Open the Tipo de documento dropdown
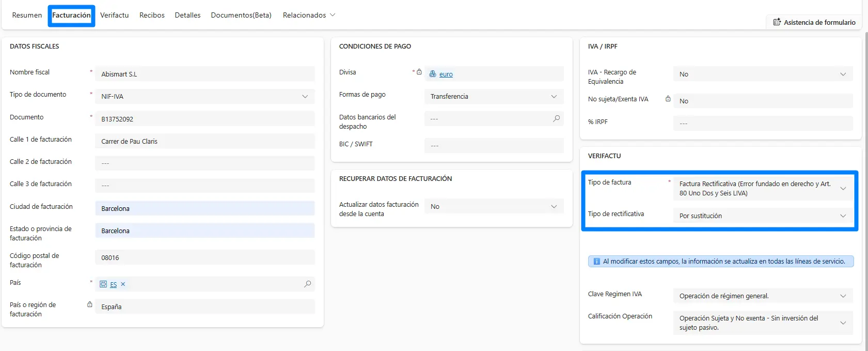Viewport: 868px width, 351px height. pos(305,97)
